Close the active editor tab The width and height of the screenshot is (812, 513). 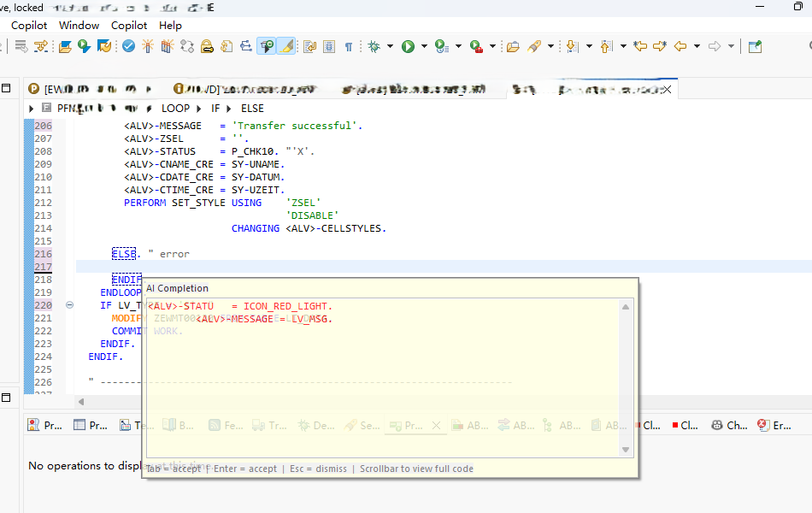click(x=667, y=90)
